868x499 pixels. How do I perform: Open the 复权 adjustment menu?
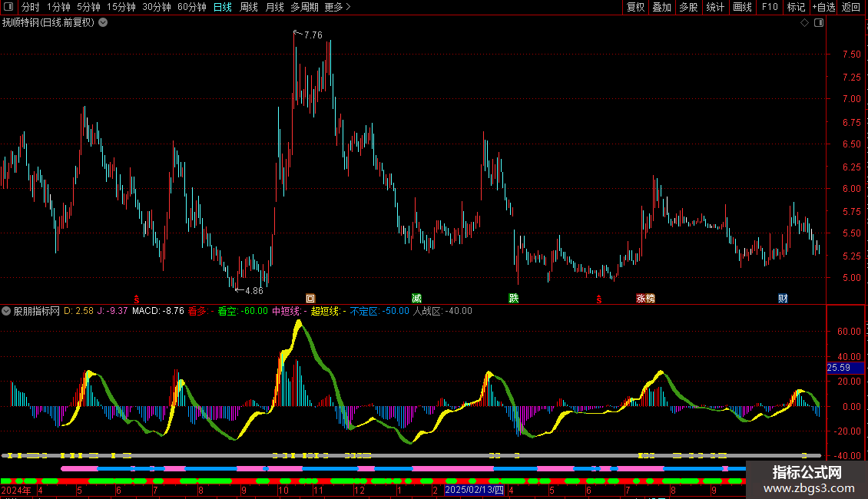[635, 7]
